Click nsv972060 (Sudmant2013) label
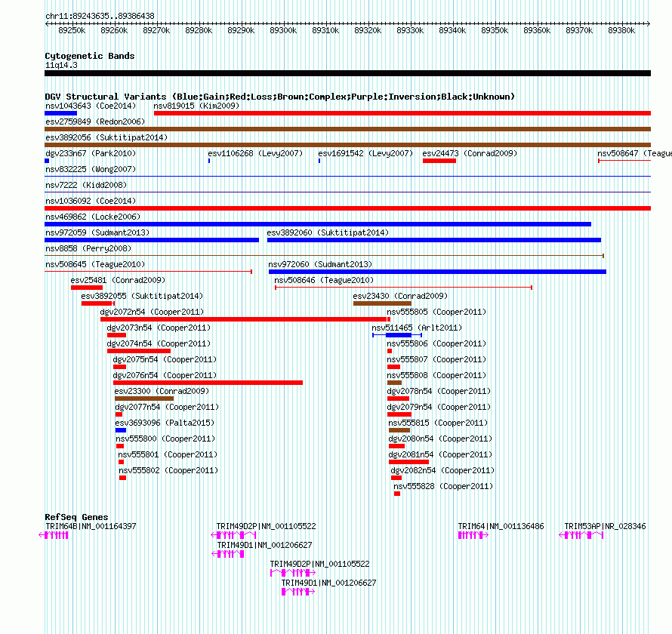 coord(320,264)
